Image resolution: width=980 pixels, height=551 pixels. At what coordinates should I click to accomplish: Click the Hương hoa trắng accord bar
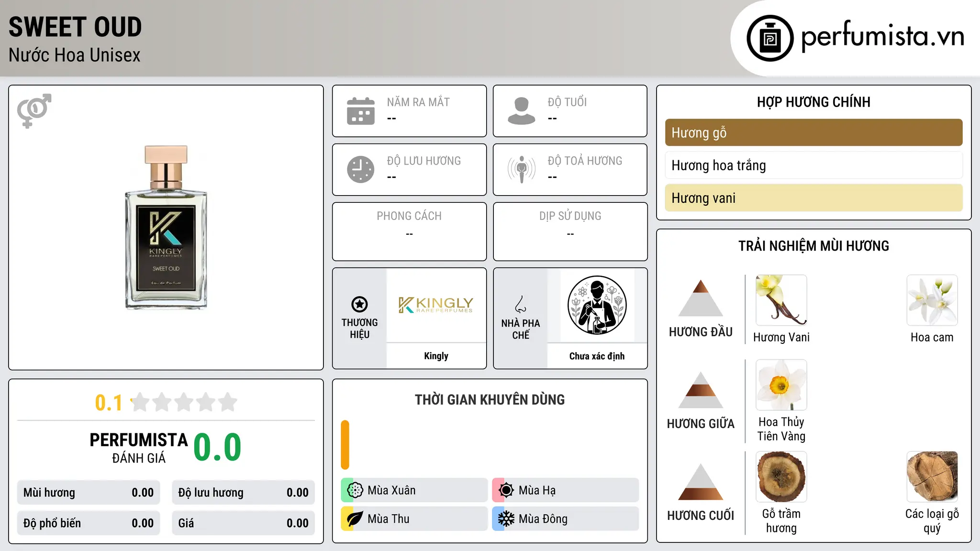tap(813, 165)
